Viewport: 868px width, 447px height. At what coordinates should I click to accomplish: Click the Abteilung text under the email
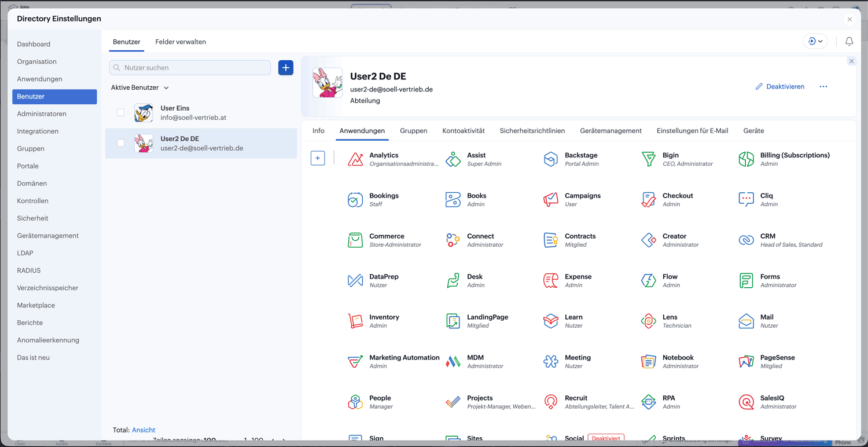(x=365, y=101)
